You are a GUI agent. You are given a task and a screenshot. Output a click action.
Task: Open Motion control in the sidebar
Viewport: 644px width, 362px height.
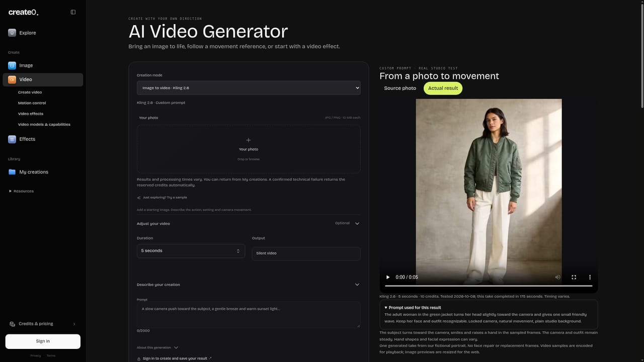[32, 103]
